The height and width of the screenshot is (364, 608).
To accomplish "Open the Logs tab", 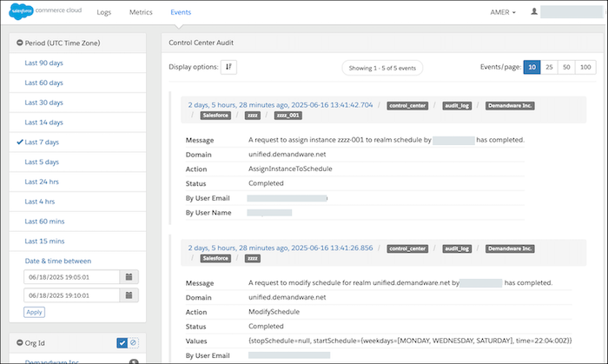I will point(104,12).
